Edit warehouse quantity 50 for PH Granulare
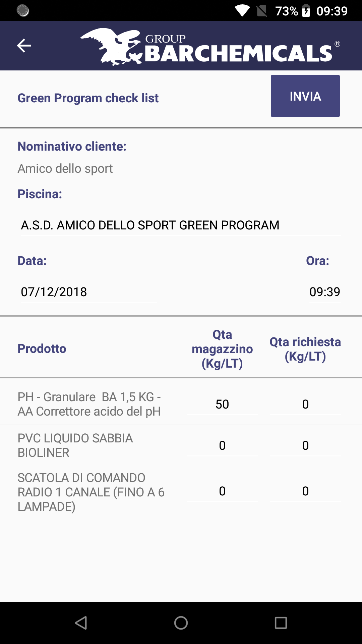Screen dimensions: 362x644 [222, 404]
